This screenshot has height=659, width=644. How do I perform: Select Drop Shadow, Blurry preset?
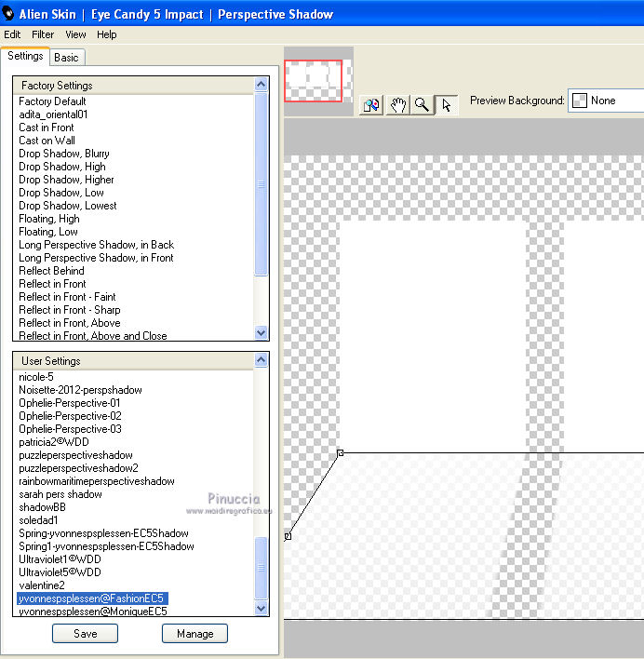64,154
